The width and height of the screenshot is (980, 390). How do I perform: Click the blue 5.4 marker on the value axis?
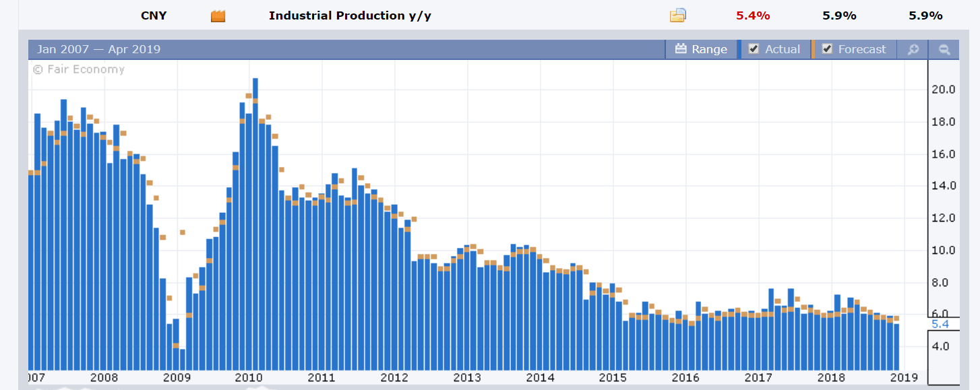940,325
